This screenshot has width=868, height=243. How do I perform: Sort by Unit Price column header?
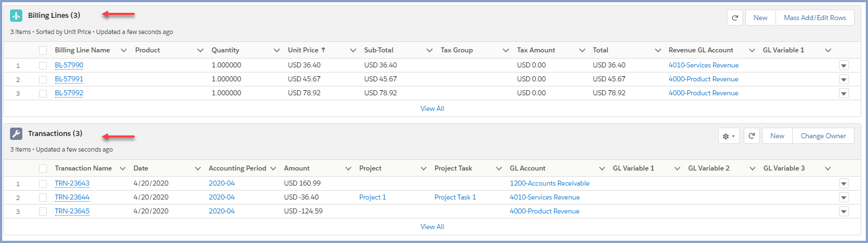(x=304, y=50)
